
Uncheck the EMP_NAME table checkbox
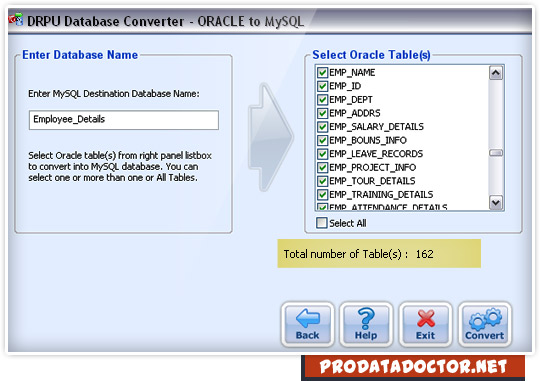pos(322,73)
